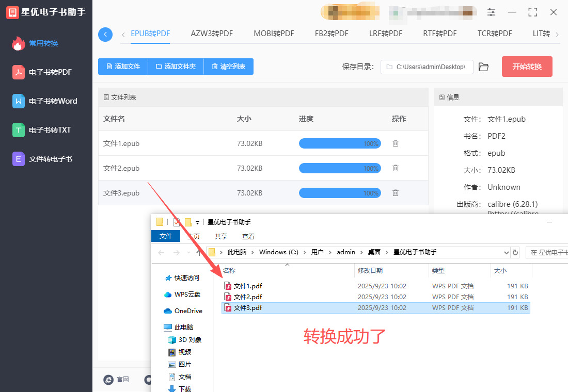
Task: Select 文件3.pdf in Explorer
Action: pyautogui.click(x=375, y=307)
